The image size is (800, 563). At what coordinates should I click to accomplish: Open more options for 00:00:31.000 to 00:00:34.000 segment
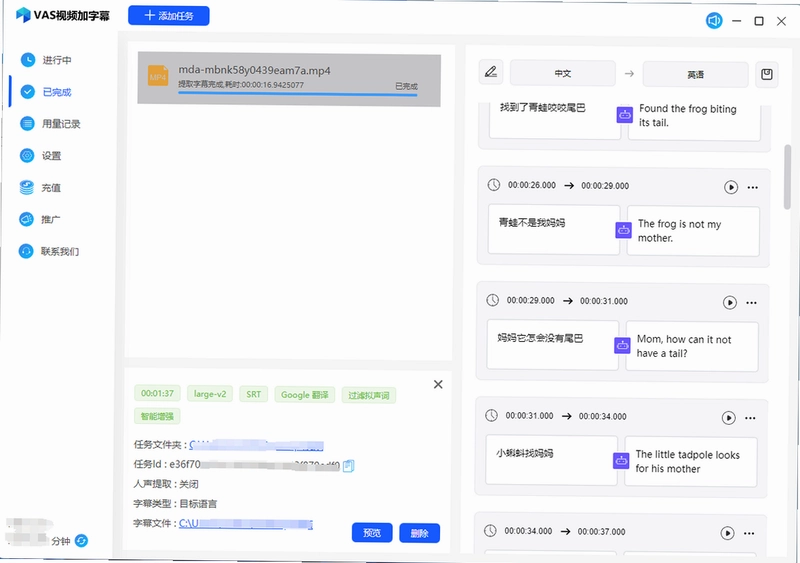coord(750,418)
